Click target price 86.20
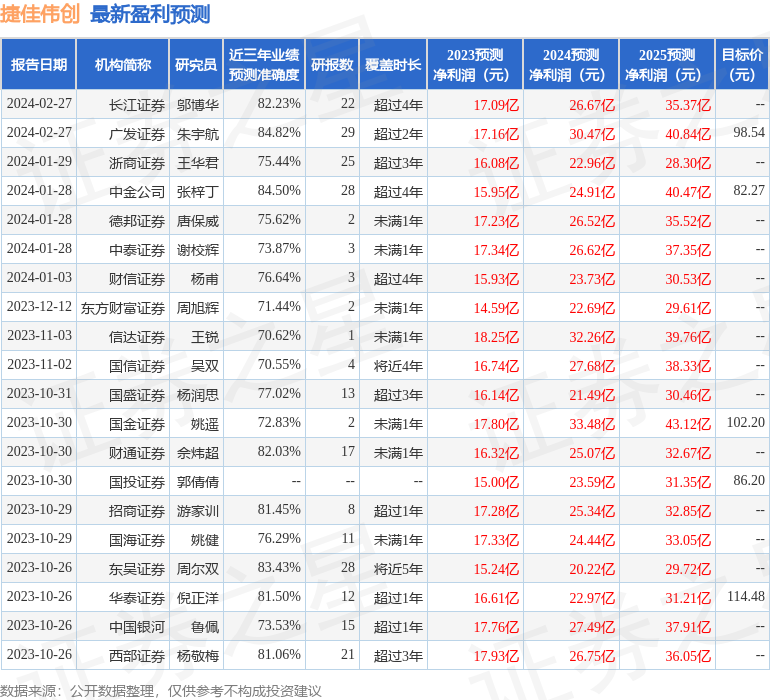The height and width of the screenshot is (700, 770). point(749,480)
